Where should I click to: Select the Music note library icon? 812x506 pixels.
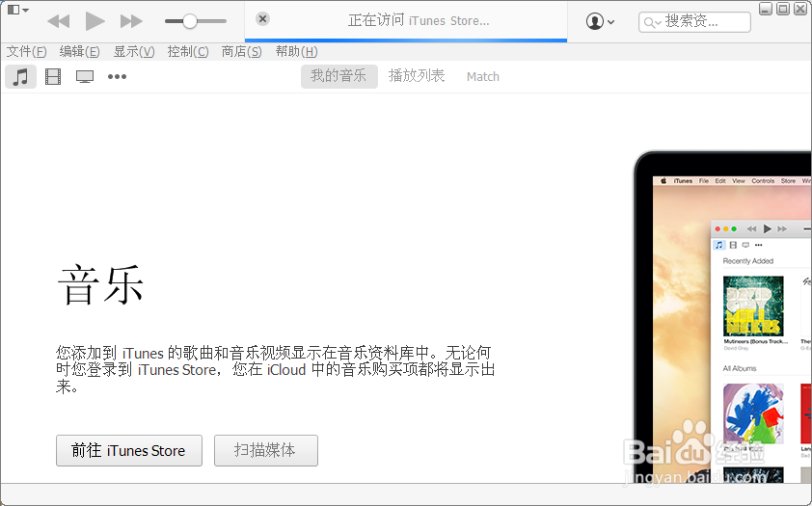20,76
